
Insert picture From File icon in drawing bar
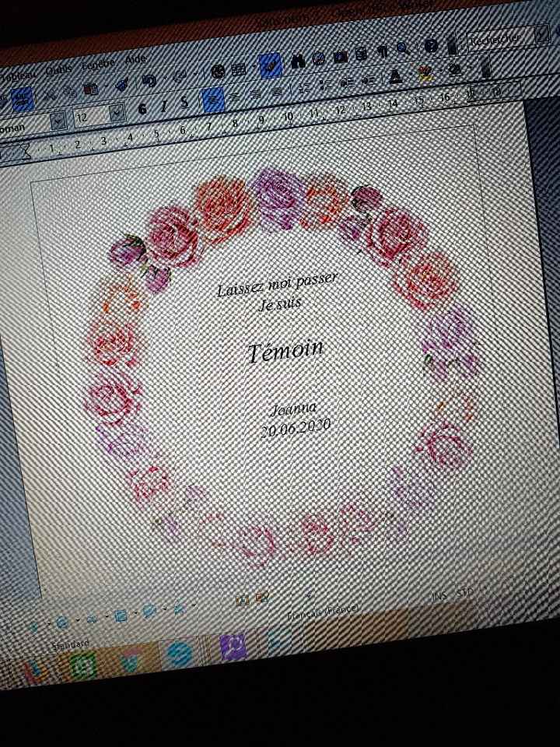pos(262,598)
